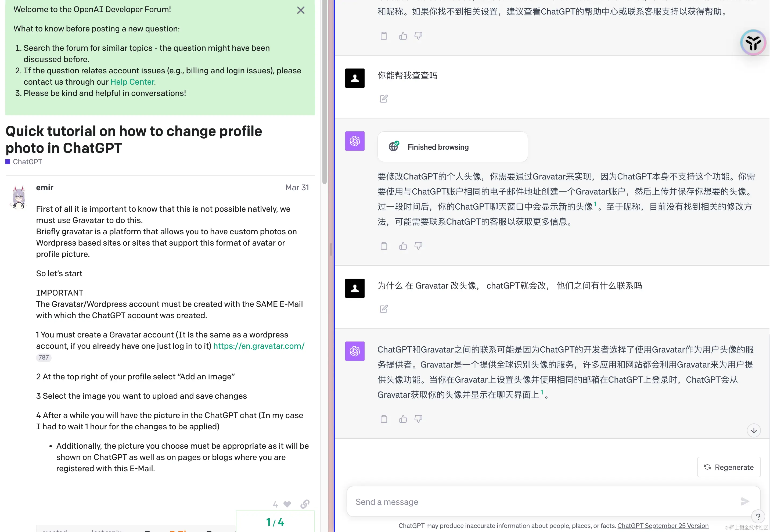Viewport: 770px width, 532px height.
Task: Click the like count 4 beside the heart
Action: tap(275, 504)
